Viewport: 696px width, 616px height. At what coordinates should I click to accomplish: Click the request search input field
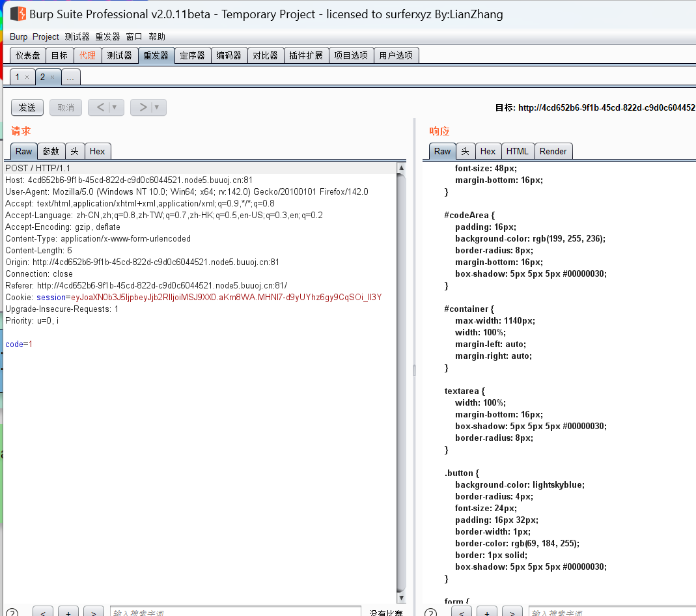236,613
